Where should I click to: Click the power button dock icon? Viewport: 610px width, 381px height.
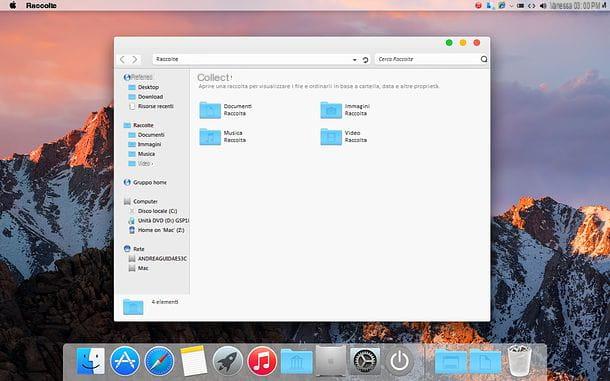coord(400,361)
